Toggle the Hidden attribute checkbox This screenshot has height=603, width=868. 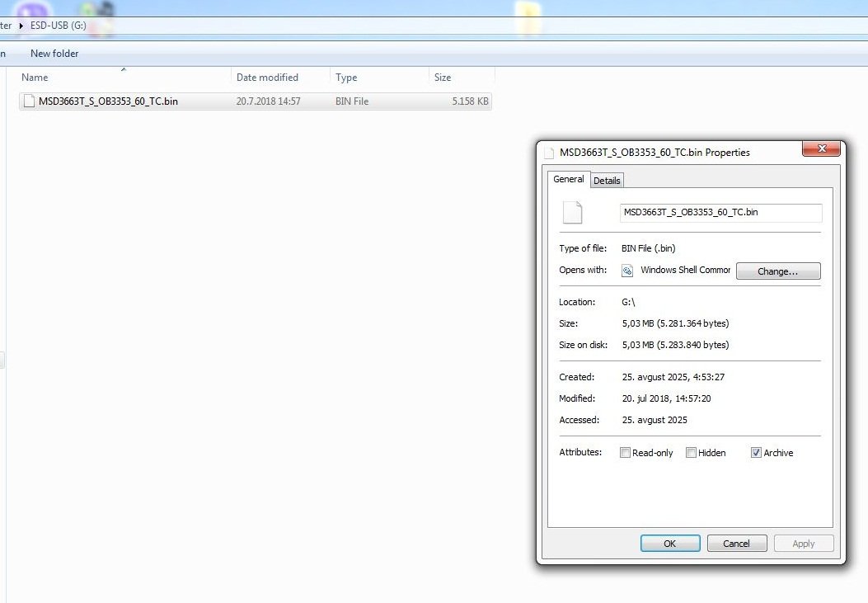[x=692, y=453]
